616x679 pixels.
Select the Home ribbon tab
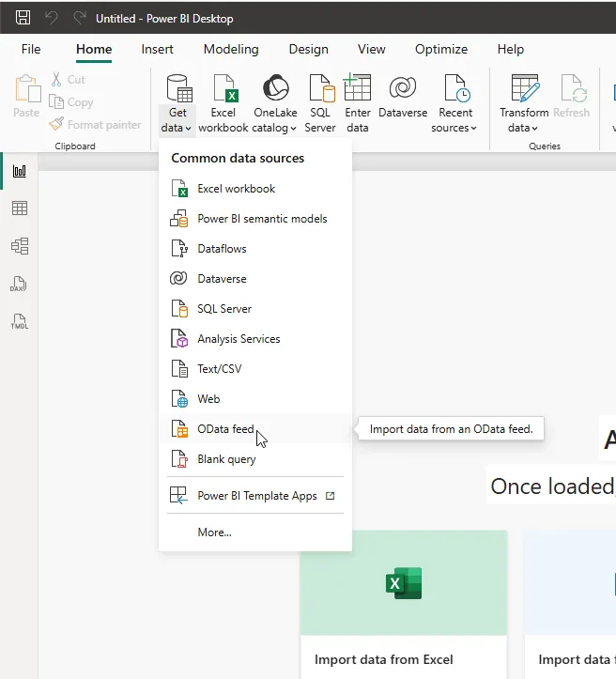(94, 50)
